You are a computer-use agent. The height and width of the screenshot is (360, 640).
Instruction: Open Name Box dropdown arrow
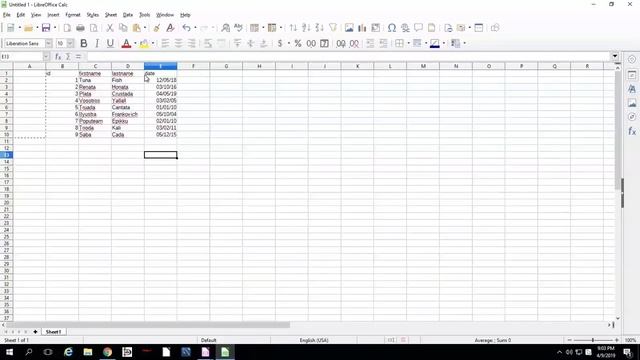point(46,56)
